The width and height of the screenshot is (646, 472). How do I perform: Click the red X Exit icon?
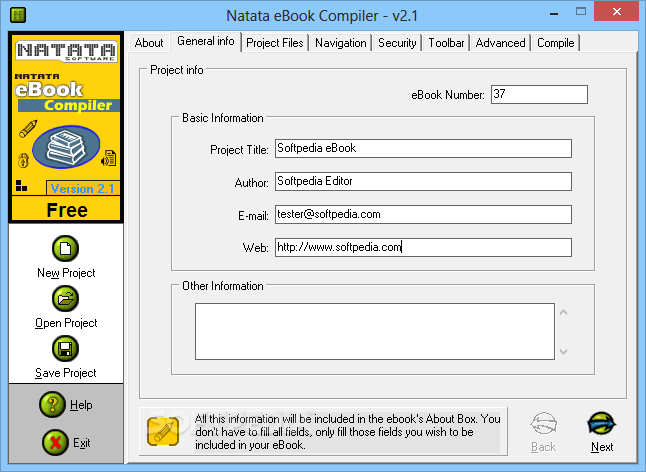click(55, 442)
